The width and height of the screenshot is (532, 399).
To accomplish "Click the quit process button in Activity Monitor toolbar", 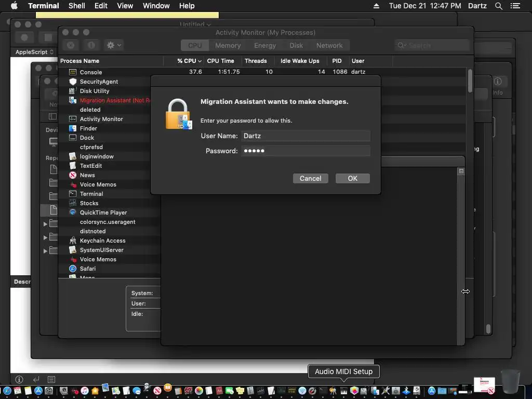I will click(x=71, y=45).
